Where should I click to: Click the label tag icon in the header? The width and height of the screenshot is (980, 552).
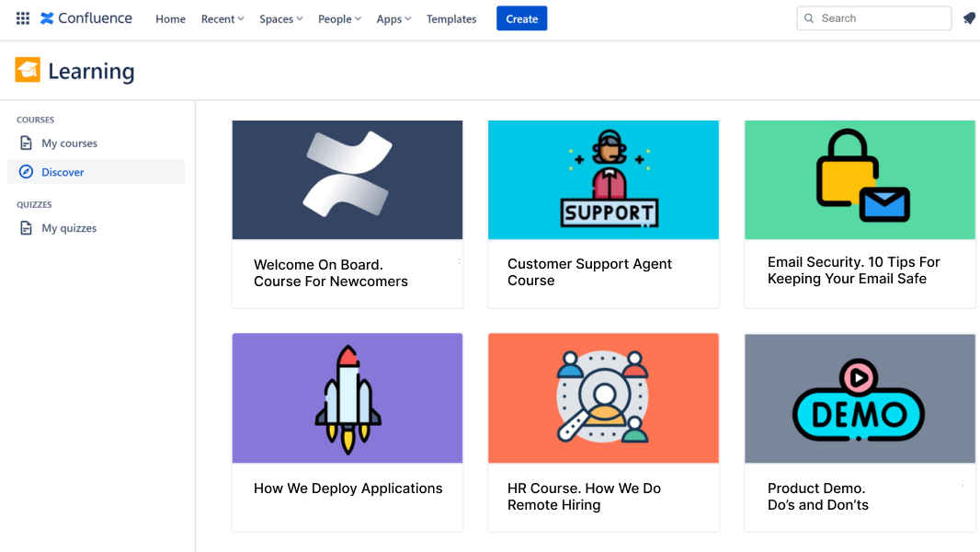(x=969, y=17)
